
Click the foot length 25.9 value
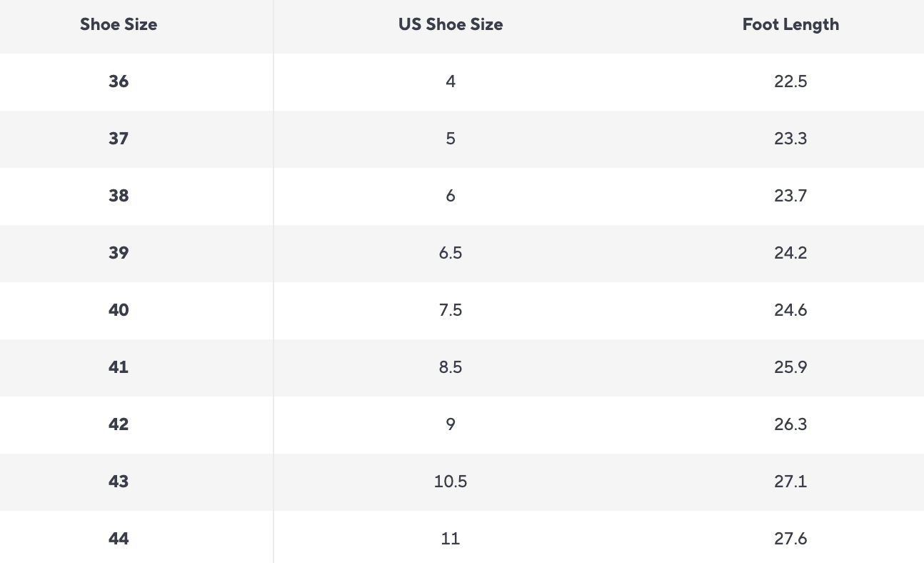(790, 367)
